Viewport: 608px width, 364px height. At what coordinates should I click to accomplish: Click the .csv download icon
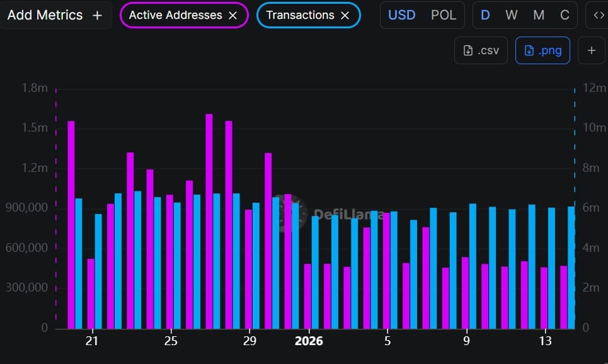click(467, 50)
